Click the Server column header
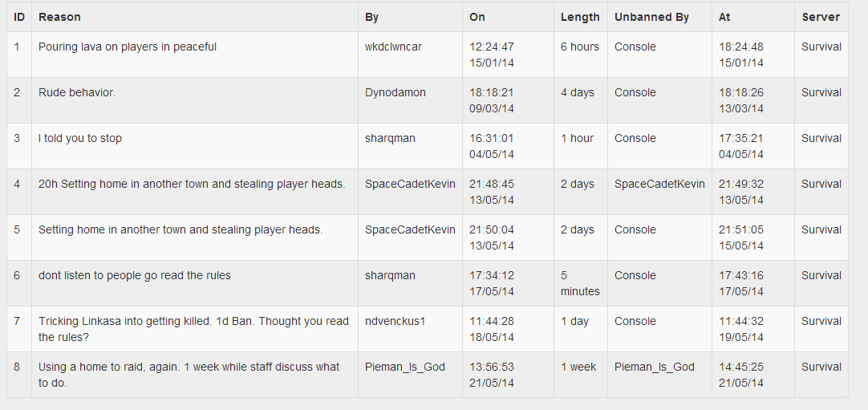This screenshot has height=410, width=868. pos(821,17)
